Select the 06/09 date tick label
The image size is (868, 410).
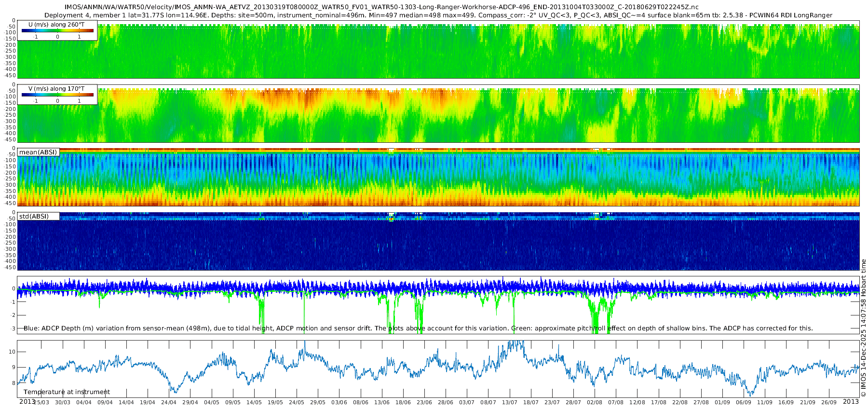[x=743, y=402]
